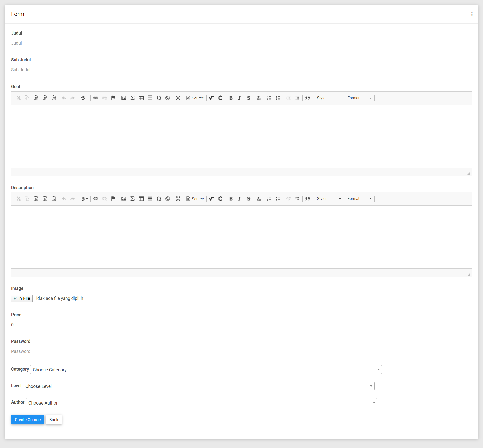Image resolution: width=483 pixels, height=448 pixels.
Task: Click the Unlink icon in Goal editor
Action: pyautogui.click(x=104, y=98)
